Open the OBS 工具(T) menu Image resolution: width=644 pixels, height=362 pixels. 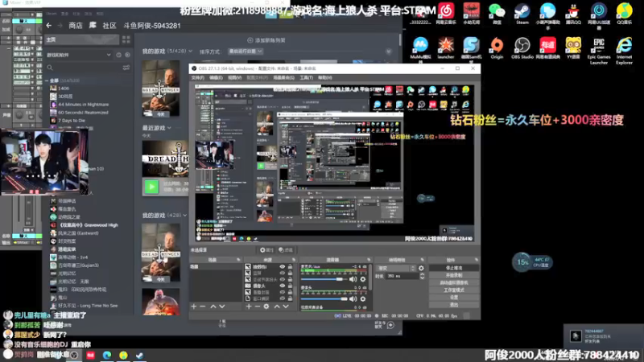[306, 77]
